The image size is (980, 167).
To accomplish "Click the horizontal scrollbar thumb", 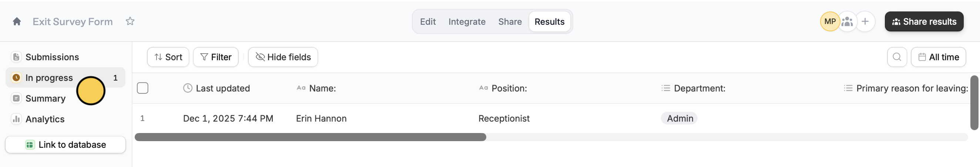I will (x=310, y=137).
